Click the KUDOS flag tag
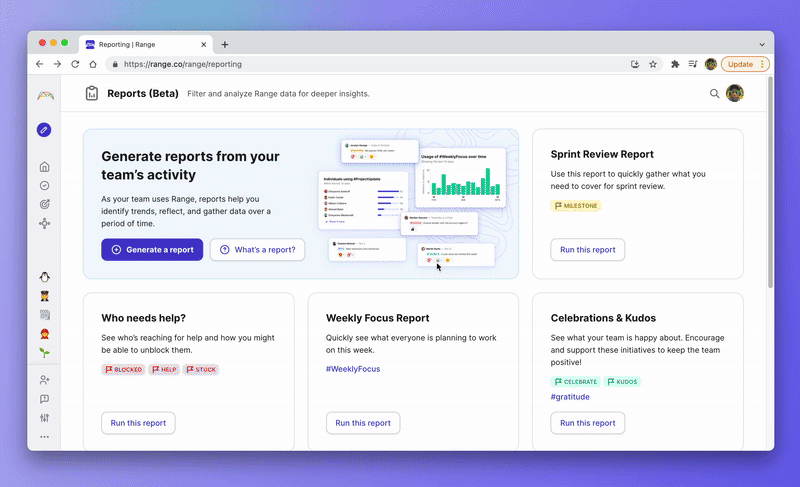 622,381
